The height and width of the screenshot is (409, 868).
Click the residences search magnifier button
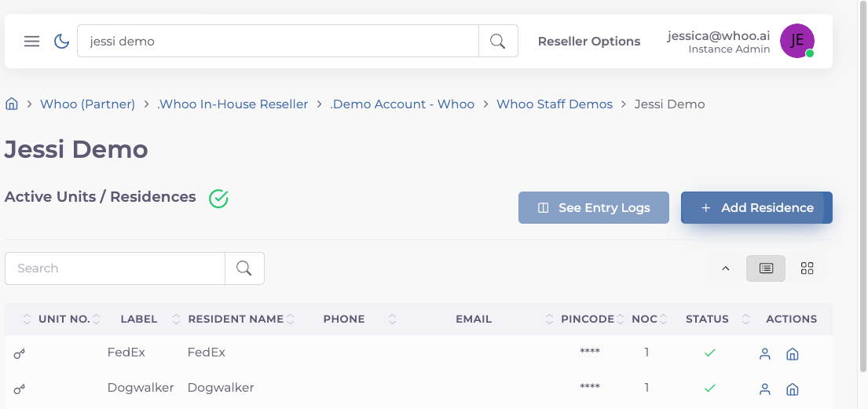click(x=244, y=268)
